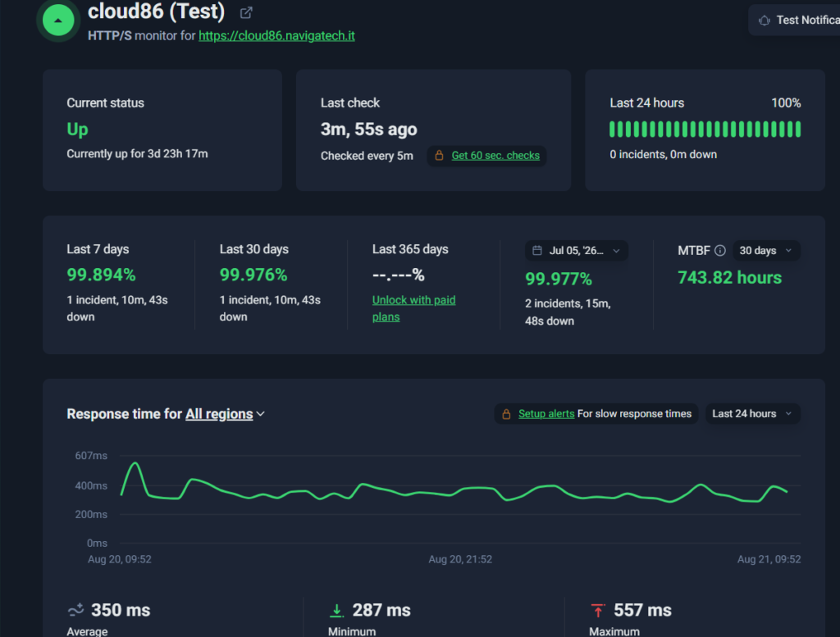The height and width of the screenshot is (637, 840).
Task: Click the 3m, 55s ago last check text
Action: pyautogui.click(x=368, y=129)
